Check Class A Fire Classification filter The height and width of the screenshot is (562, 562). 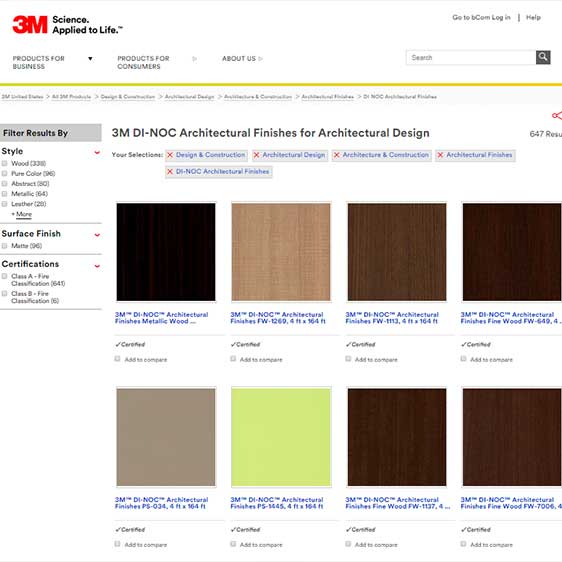5,276
